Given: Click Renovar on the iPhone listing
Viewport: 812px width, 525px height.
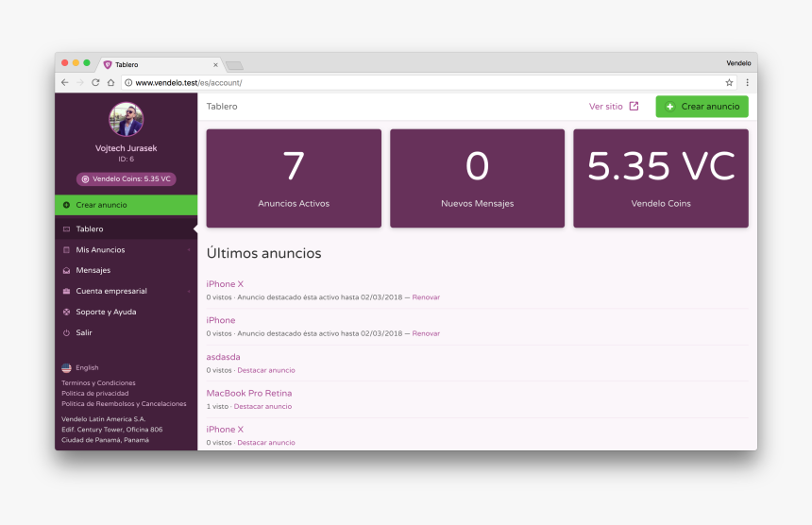Looking at the screenshot, I should point(426,333).
